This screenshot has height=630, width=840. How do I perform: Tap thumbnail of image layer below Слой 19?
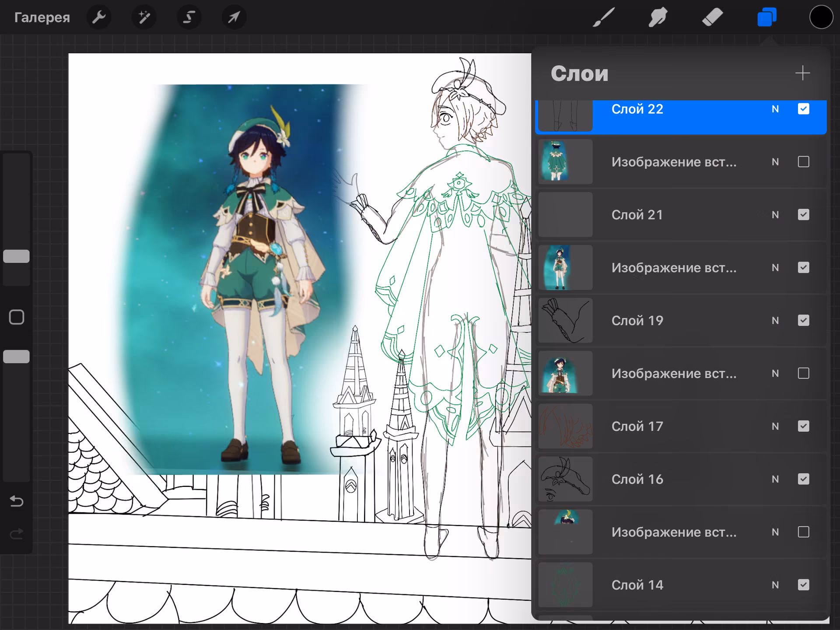tap(565, 374)
